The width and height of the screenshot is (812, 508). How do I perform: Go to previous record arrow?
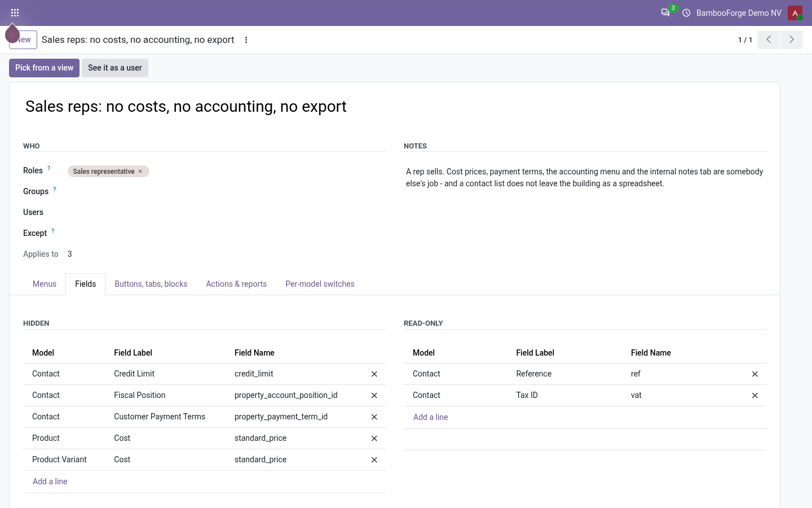[769, 40]
